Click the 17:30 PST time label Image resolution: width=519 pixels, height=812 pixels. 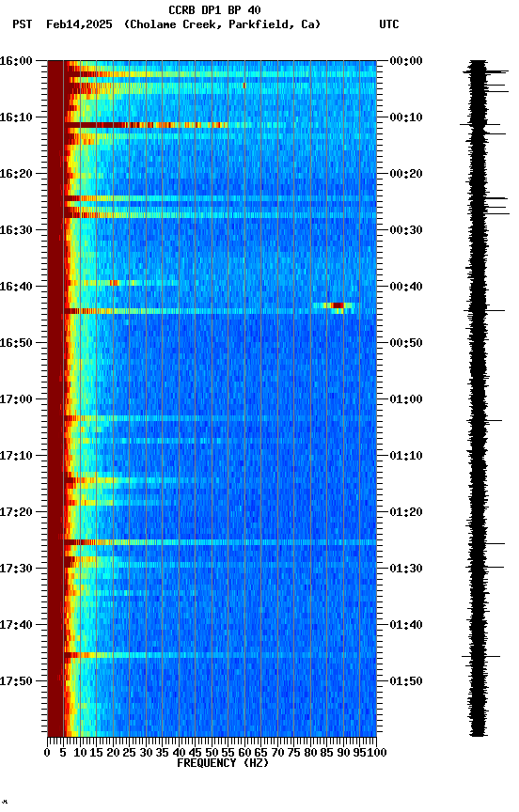(x=16, y=569)
